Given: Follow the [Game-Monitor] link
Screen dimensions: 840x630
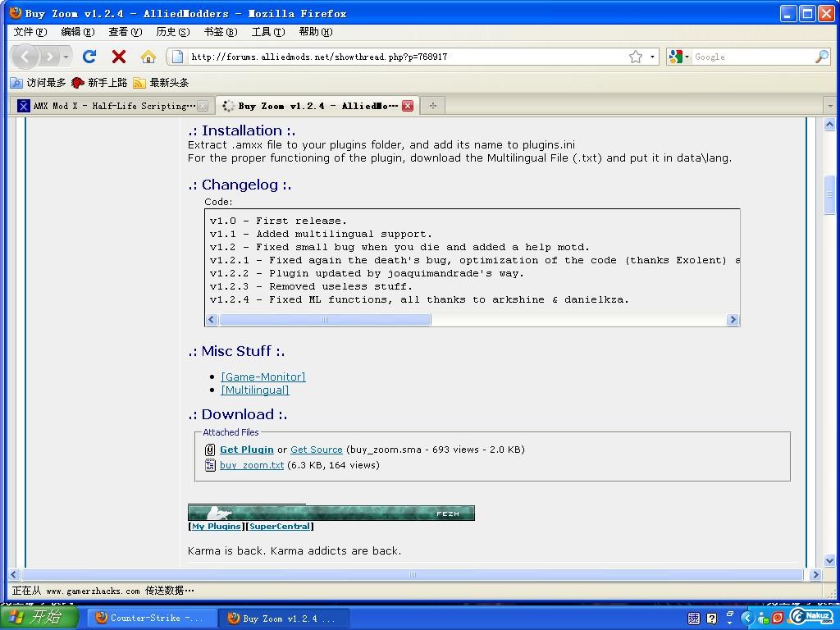Looking at the screenshot, I should click(x=262, y=377).
